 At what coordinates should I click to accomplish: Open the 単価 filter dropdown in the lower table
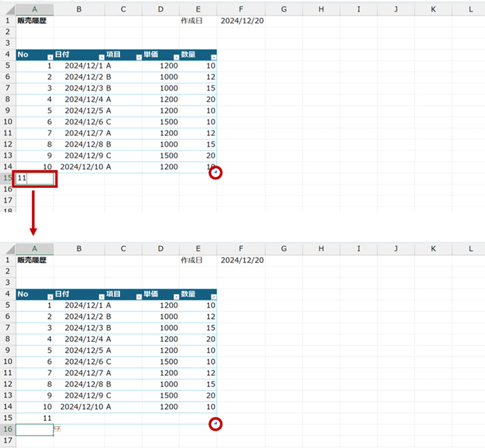tap(175, 297)
